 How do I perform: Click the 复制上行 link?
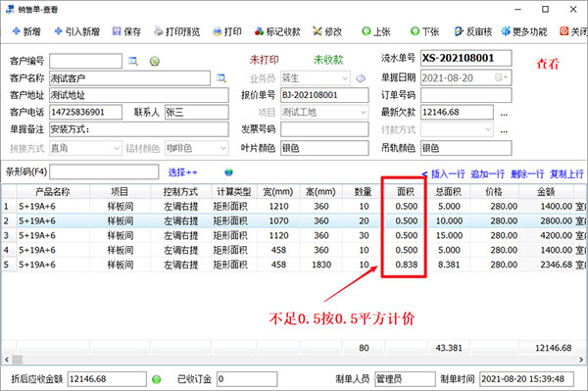(x=566, y=174)
